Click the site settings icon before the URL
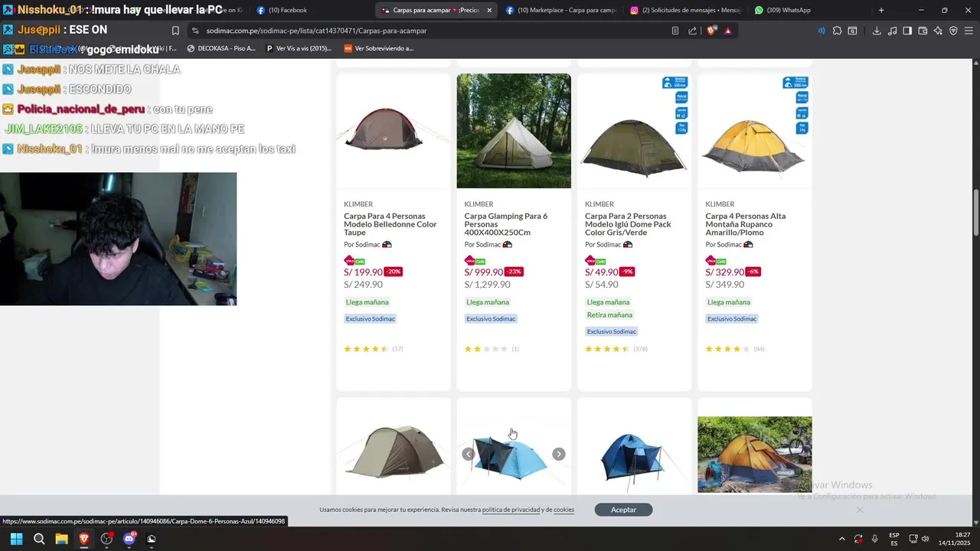 pos(195,31)
